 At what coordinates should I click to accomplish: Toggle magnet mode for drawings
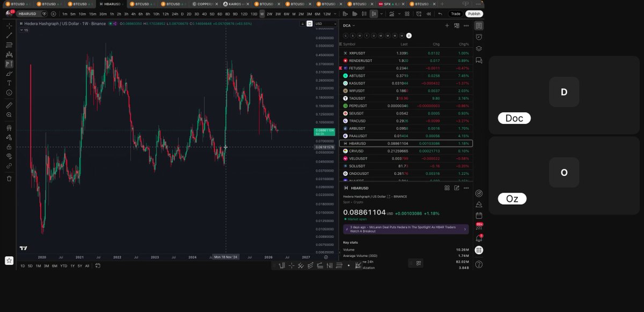(9, 128)
